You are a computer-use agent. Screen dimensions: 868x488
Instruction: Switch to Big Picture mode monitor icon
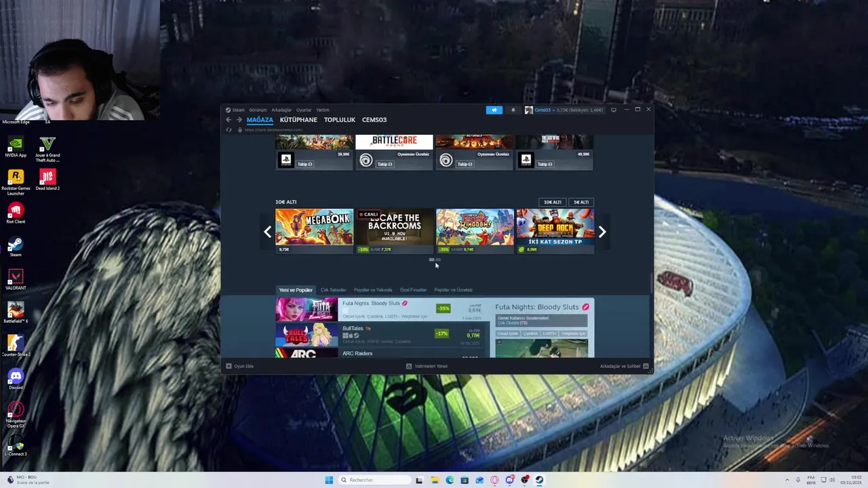614,110
